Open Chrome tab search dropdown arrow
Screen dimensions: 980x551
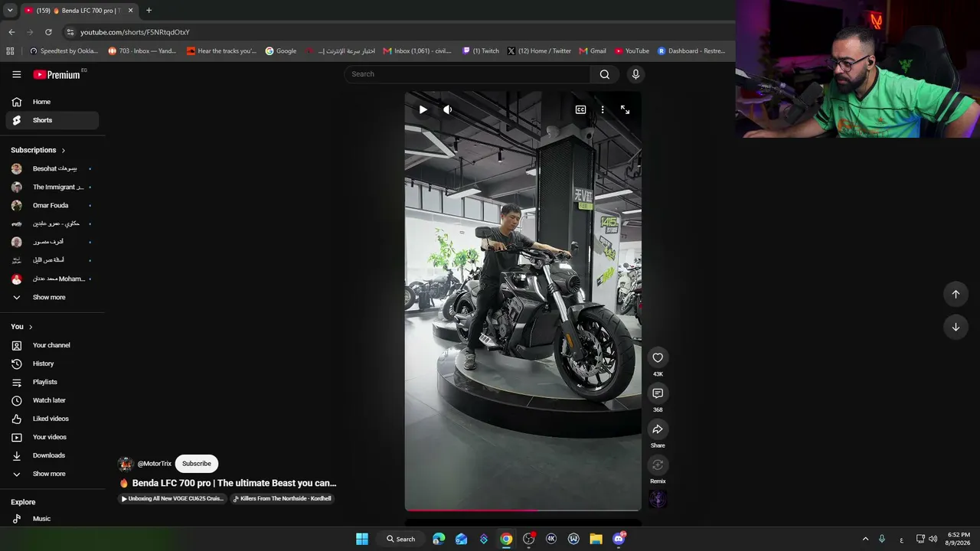[x=10, y=11]
